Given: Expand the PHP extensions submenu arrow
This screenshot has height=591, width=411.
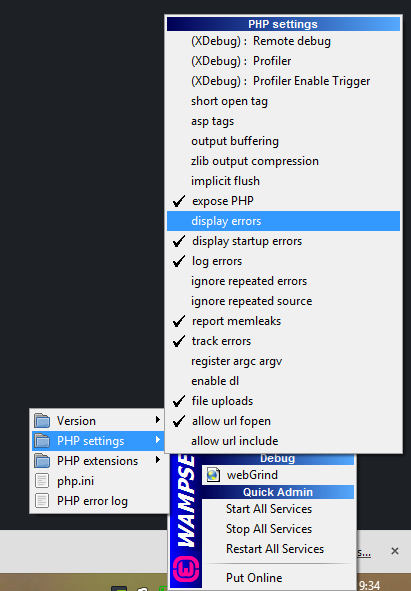Looking at the screenshot, I should click(158, 460).
